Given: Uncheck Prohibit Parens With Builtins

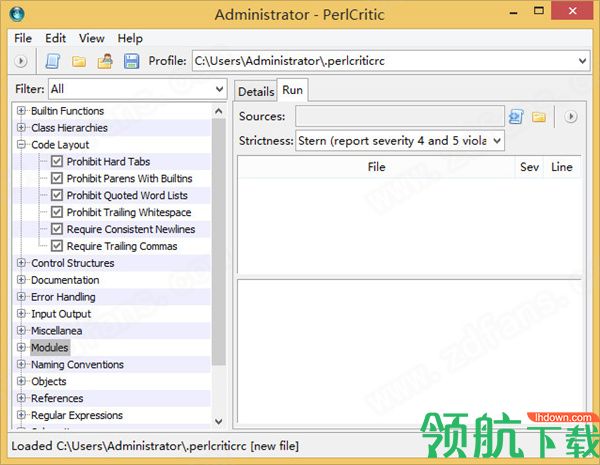Looking at the screenshot, I should click(57, 178).
